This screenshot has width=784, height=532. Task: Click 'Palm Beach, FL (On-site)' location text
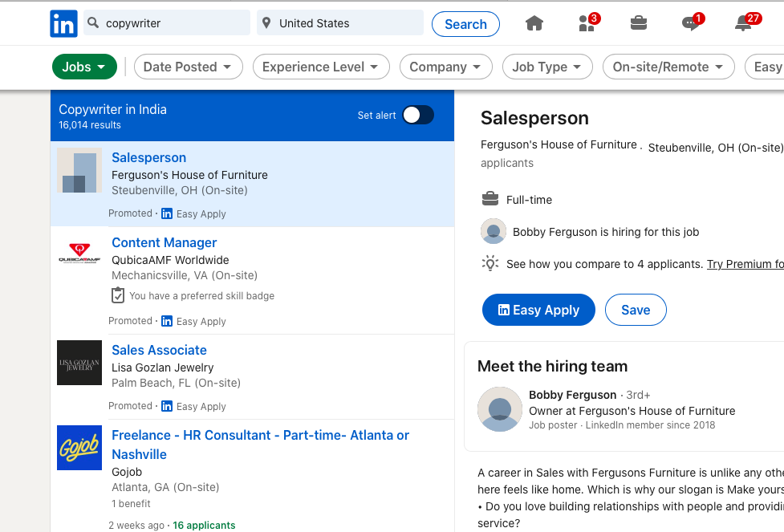[176, 383]
